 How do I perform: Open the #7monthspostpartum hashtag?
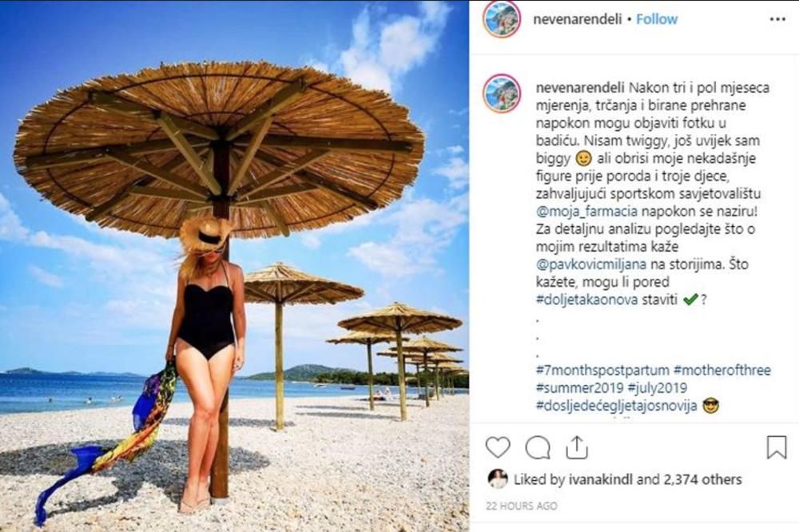point(602,371)
